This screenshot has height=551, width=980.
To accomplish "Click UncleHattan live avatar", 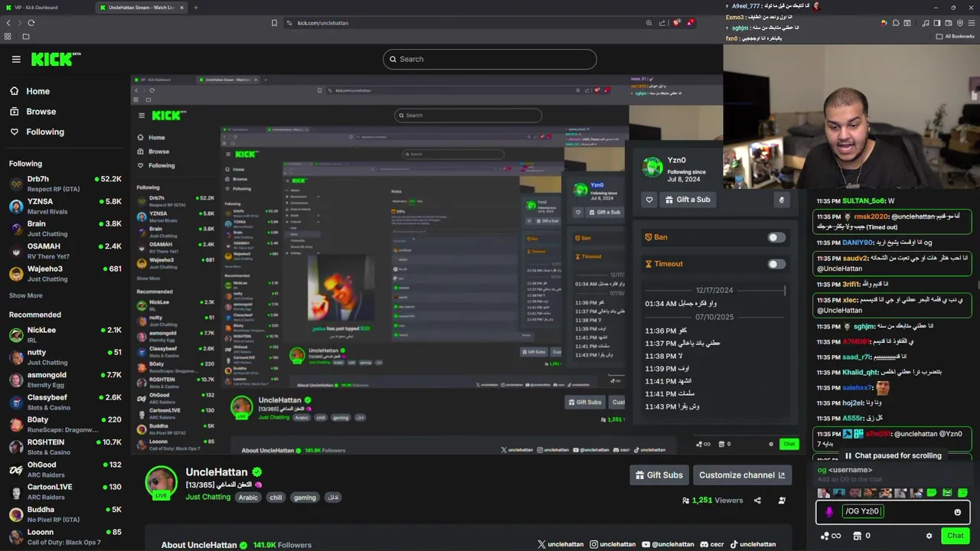I will click(x=161, y=483).
